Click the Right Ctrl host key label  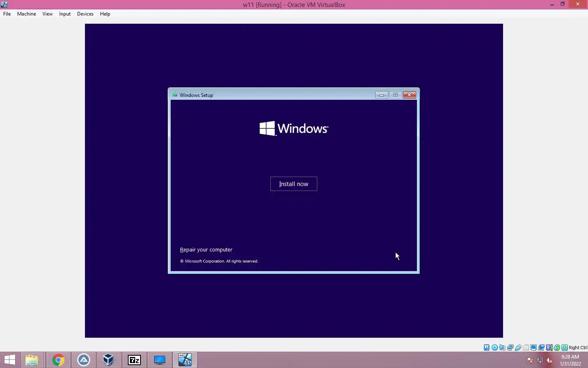click(578, 348)
